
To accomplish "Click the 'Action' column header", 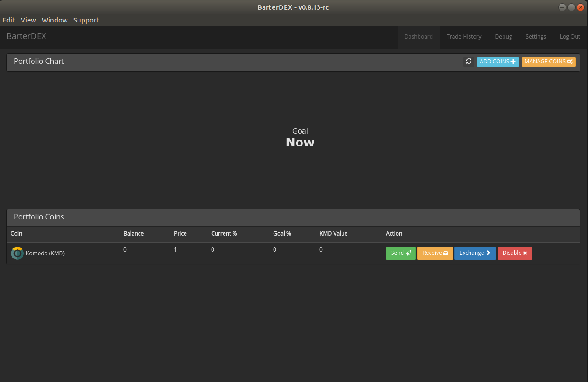I will click(394, 234).
